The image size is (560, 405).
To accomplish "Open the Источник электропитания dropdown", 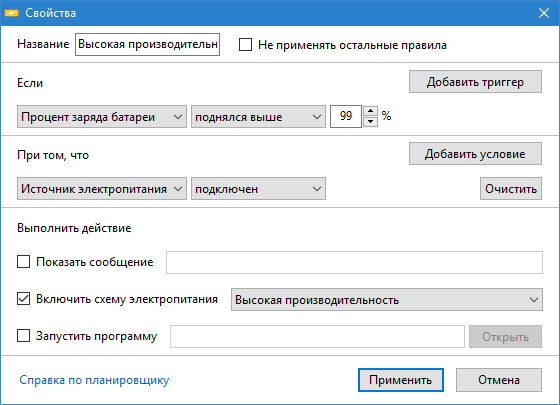I will coord(102,189).
